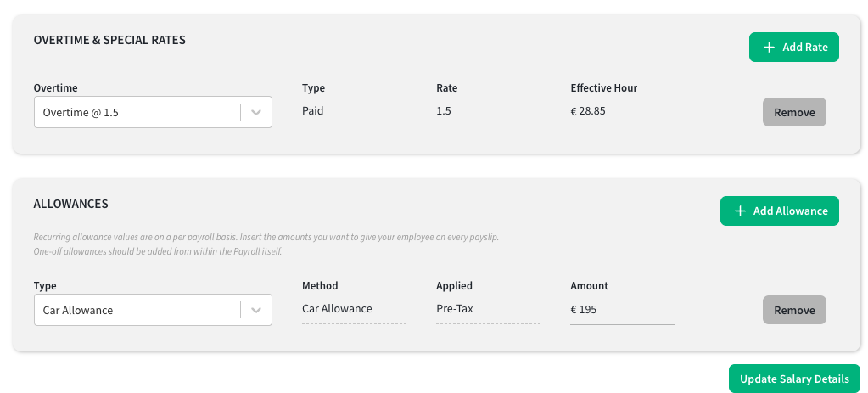Click the Overtime & Special Rates heading
Viewport: 868px width, 393px height.
click(109, 40)
